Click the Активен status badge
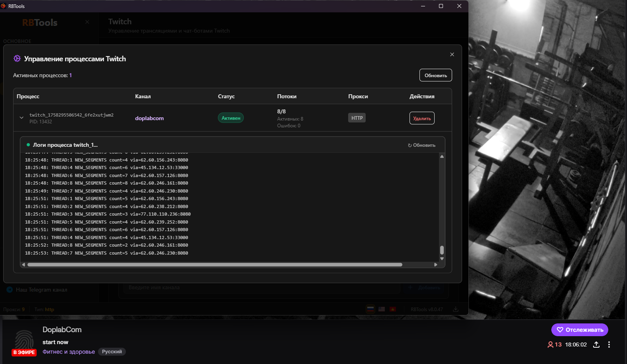Viewport: 627px width, 364px height. (x=231, y=118)
